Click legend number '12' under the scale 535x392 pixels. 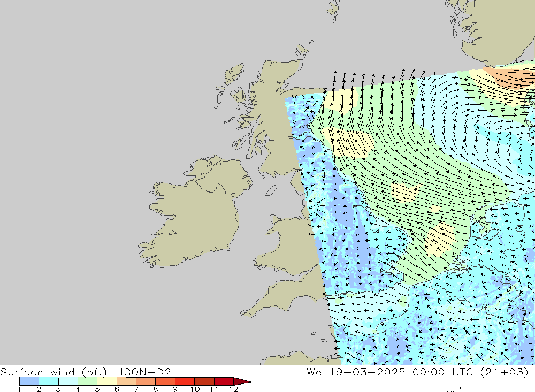(x=233, y=389)
